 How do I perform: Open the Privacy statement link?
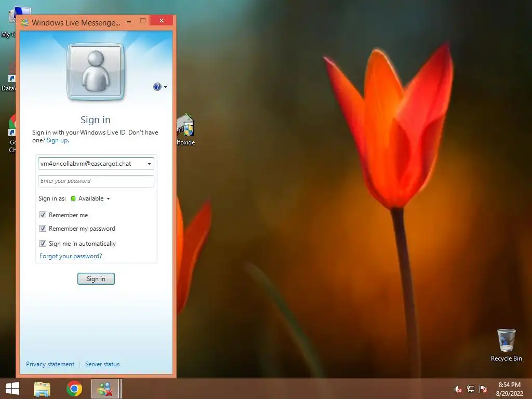pyautogui.click(x=50, y=364)
